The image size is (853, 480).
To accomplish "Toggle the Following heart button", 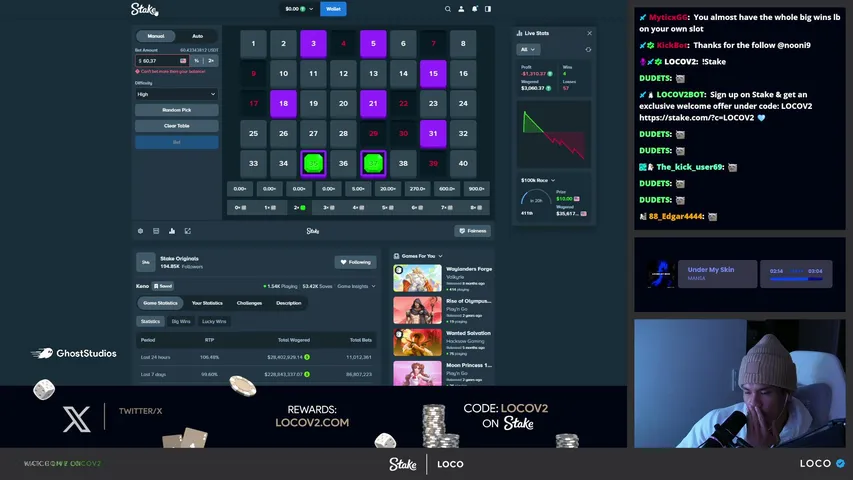I will coord(356,262).
